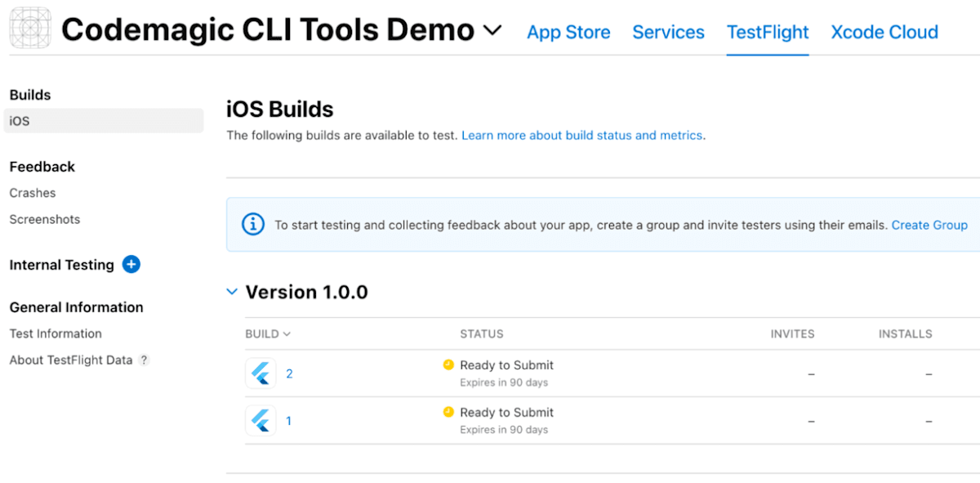This screenshot has width=980, height=483.
Task: Open About TestFlight Data in sidebar
Action: (x=71, y=360)
